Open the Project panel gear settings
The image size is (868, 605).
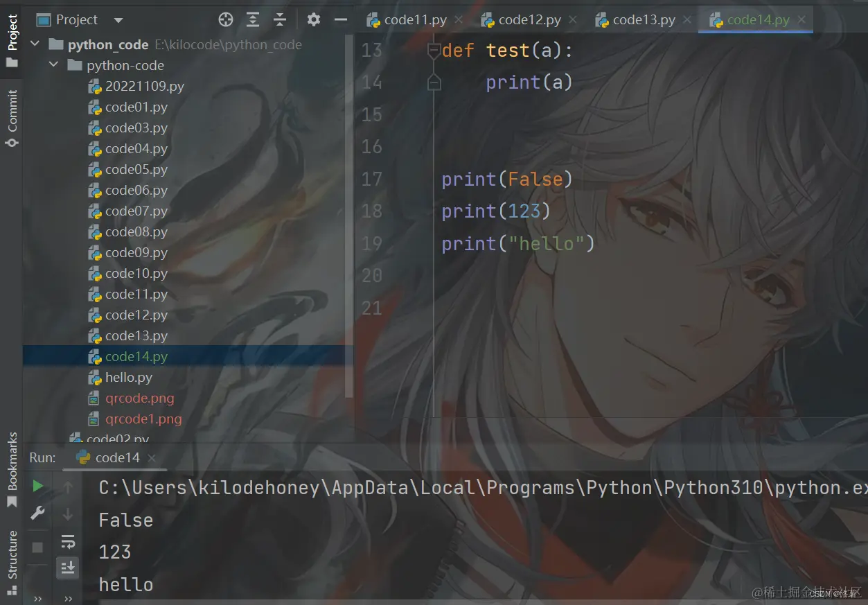pyautogui.click(x=314, y=19)
